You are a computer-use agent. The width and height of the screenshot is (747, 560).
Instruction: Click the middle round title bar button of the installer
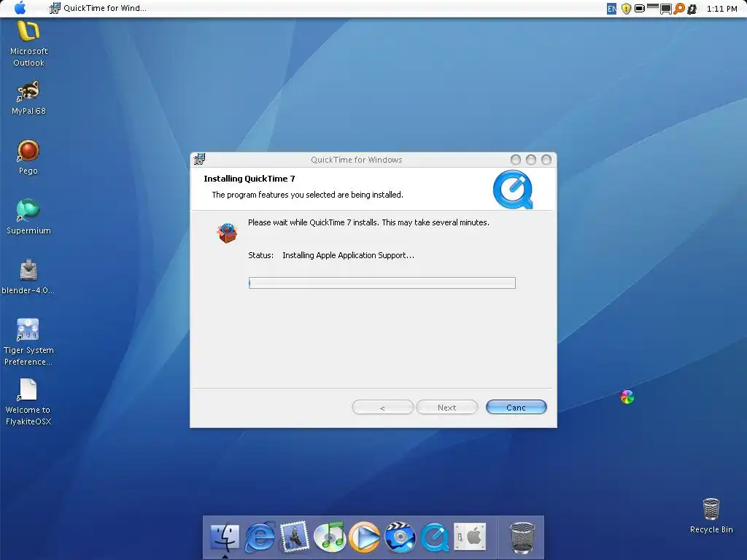(x=531, y=160)
